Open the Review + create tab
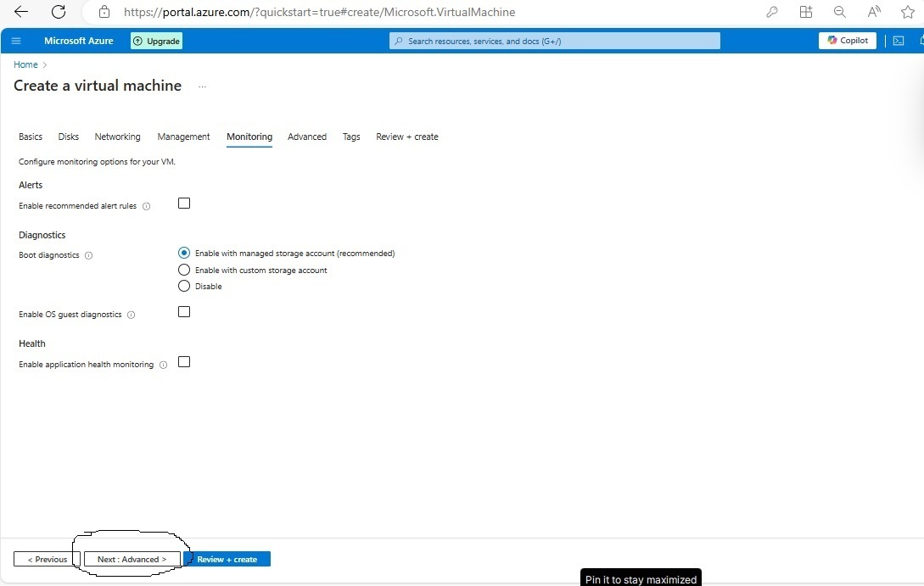 coord(407,137)
